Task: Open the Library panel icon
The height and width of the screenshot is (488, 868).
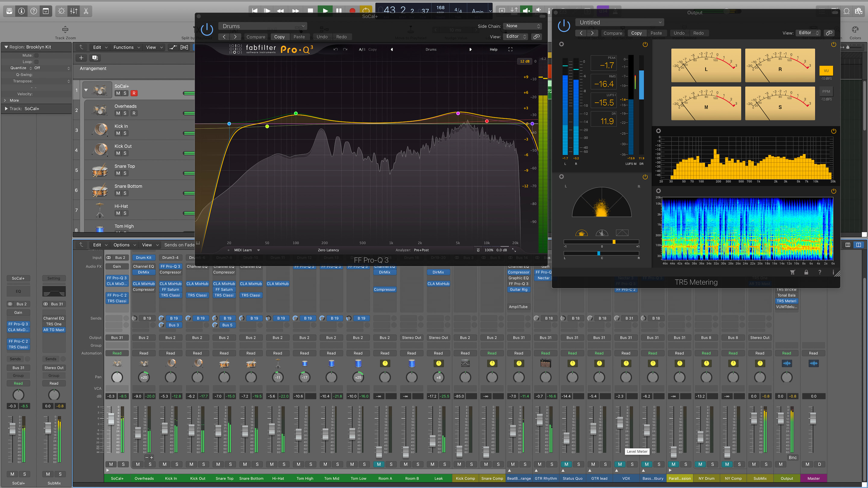Action: 9,11
